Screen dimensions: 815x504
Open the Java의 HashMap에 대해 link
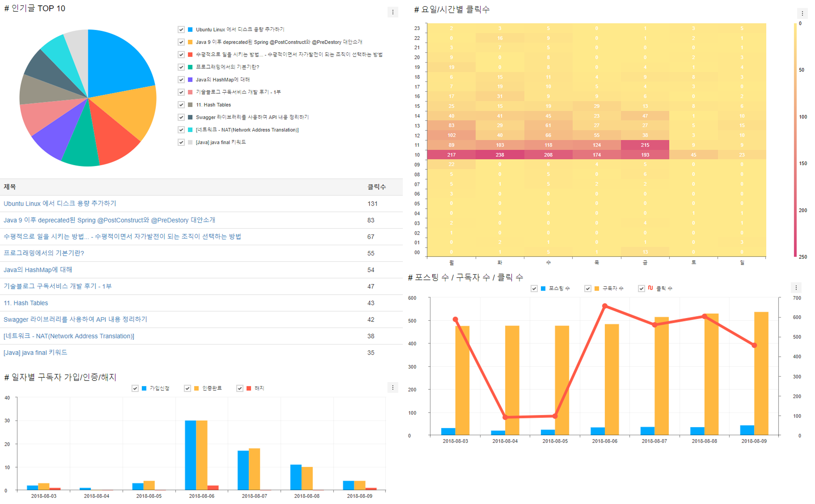[x=38, y=270]
